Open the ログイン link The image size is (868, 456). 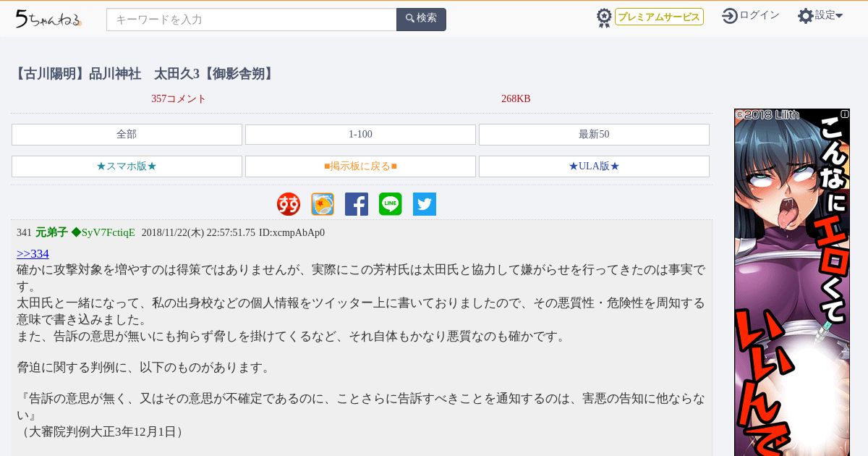(x=759, y=15)
